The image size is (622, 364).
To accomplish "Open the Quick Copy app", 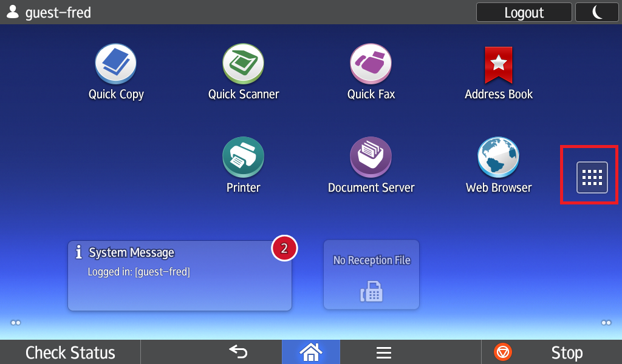I will pos(115,64).
